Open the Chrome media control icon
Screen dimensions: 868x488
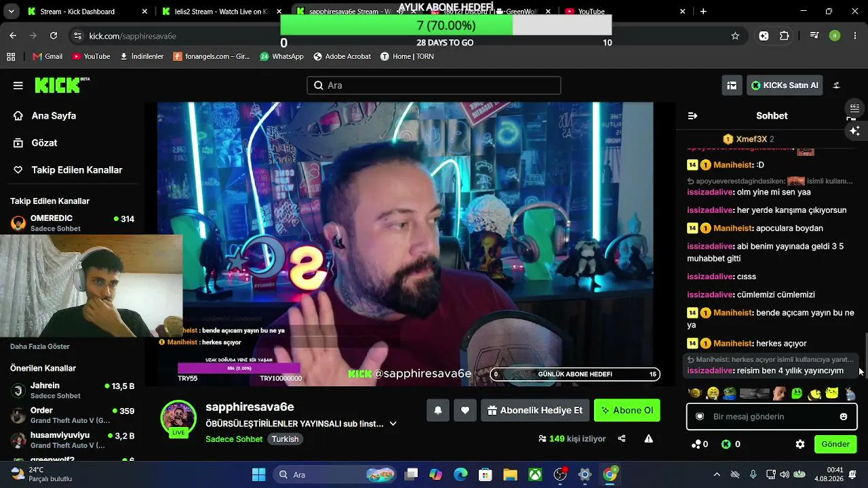pos(814,36)
